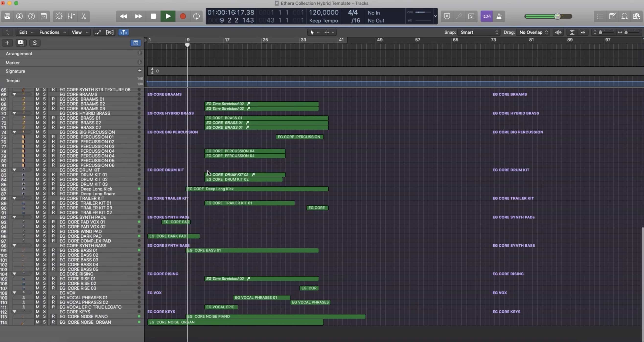Click the waveform zoom icon
644x342 pixels.
(558, 32)
